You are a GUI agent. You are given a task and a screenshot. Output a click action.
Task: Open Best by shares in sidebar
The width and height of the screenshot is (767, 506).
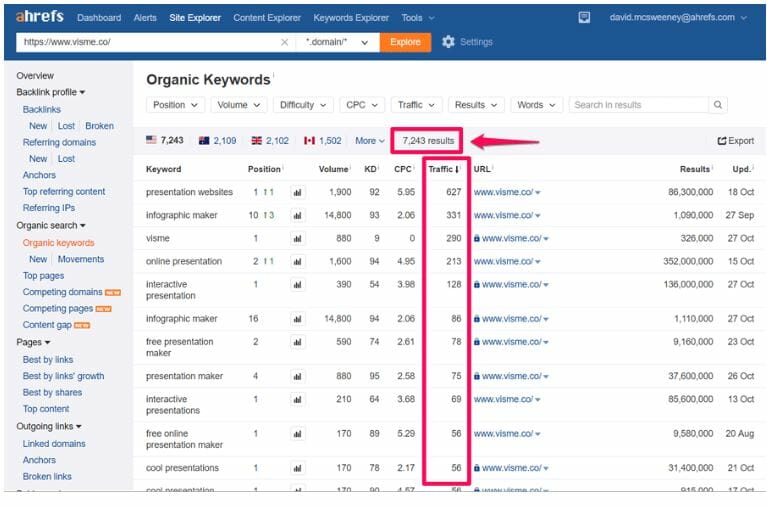coord(52,392)
